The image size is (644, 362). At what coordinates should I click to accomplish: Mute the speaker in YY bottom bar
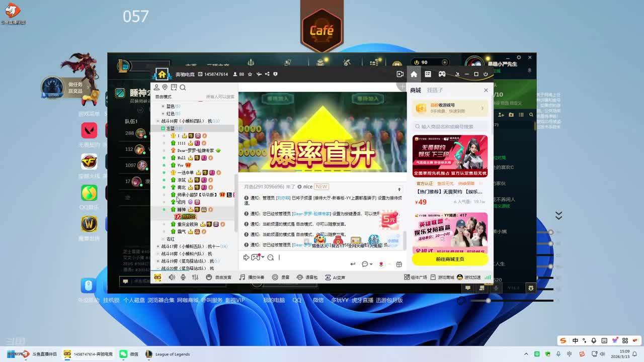[x=172, y=277]
